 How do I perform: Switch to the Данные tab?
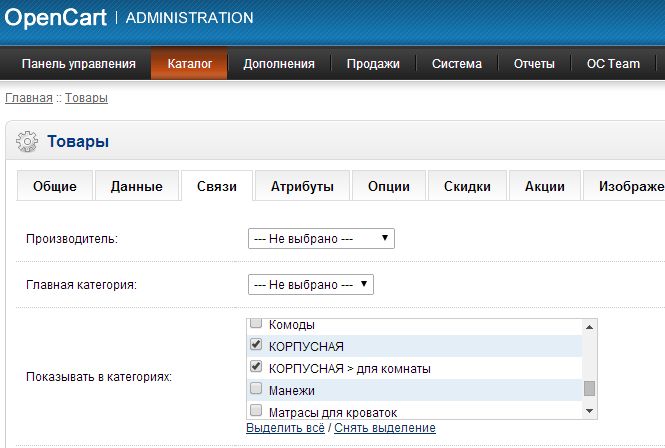pyautogui.click(x=137, y=186)
